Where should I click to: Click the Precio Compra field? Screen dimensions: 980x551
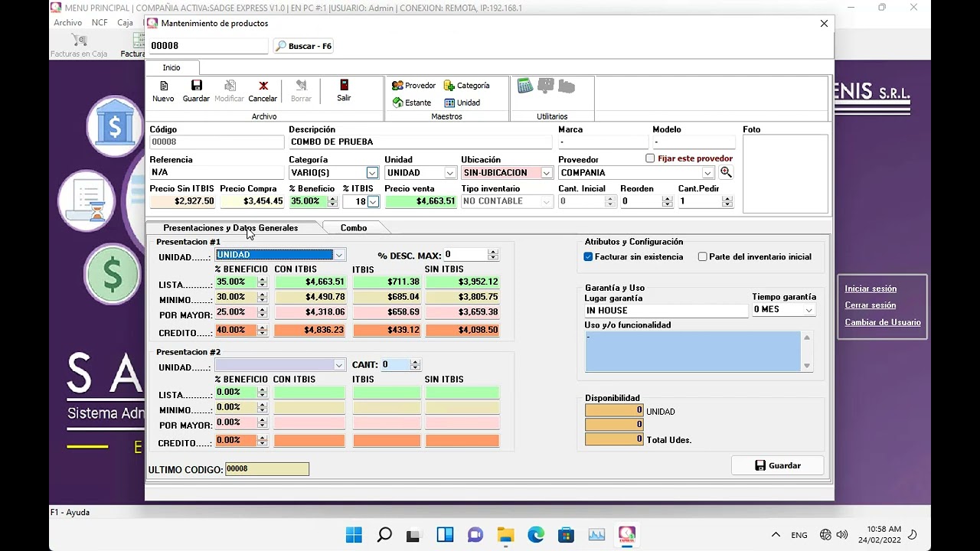pos(252,201)
